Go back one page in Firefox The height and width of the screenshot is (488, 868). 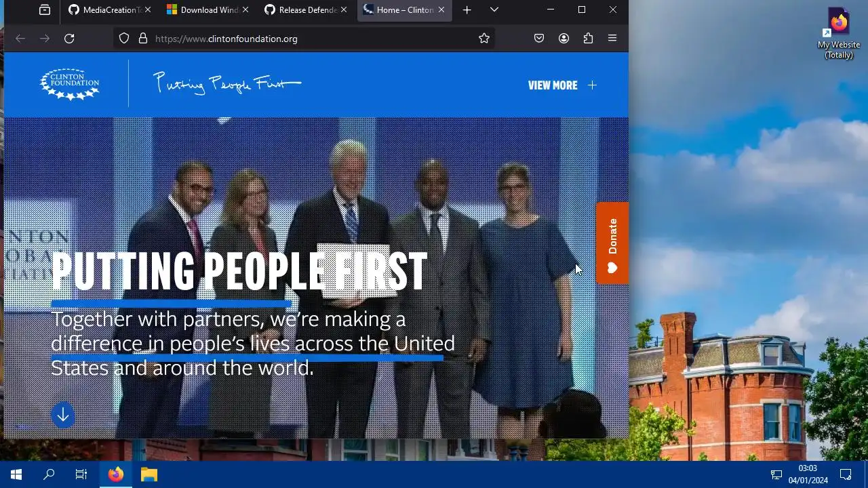(x=20, y=39)
